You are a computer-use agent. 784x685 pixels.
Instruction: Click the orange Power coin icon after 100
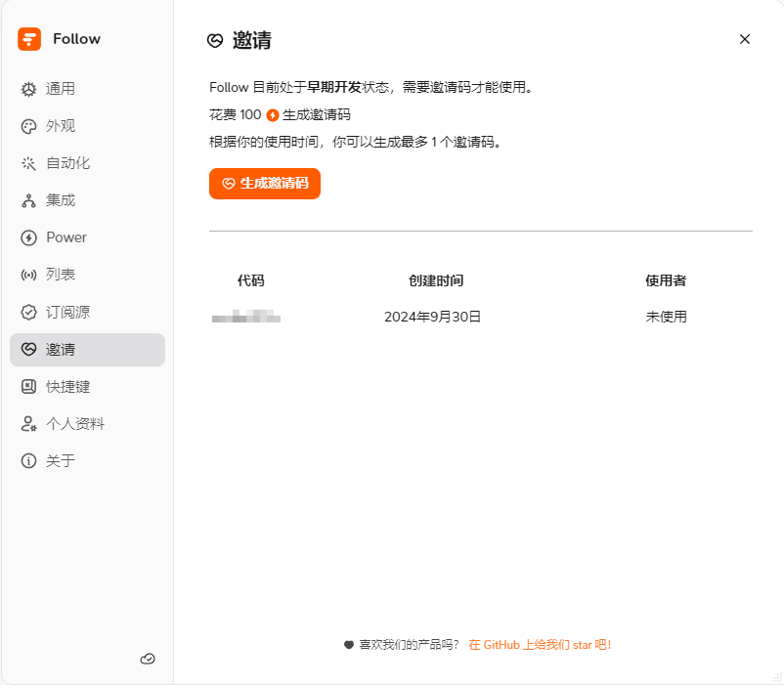click(x=273, y=115)
